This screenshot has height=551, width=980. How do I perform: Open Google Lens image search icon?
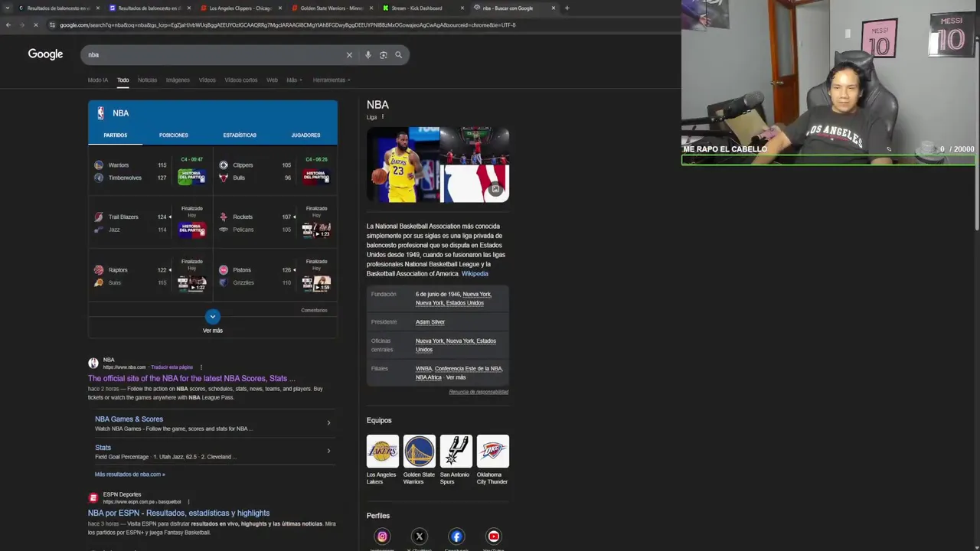384,55
